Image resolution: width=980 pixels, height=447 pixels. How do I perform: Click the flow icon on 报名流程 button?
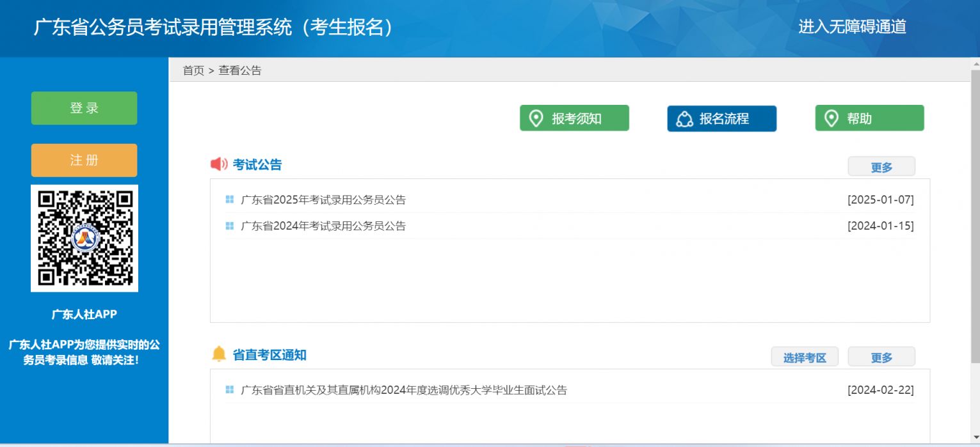click(x=684, y=119)
